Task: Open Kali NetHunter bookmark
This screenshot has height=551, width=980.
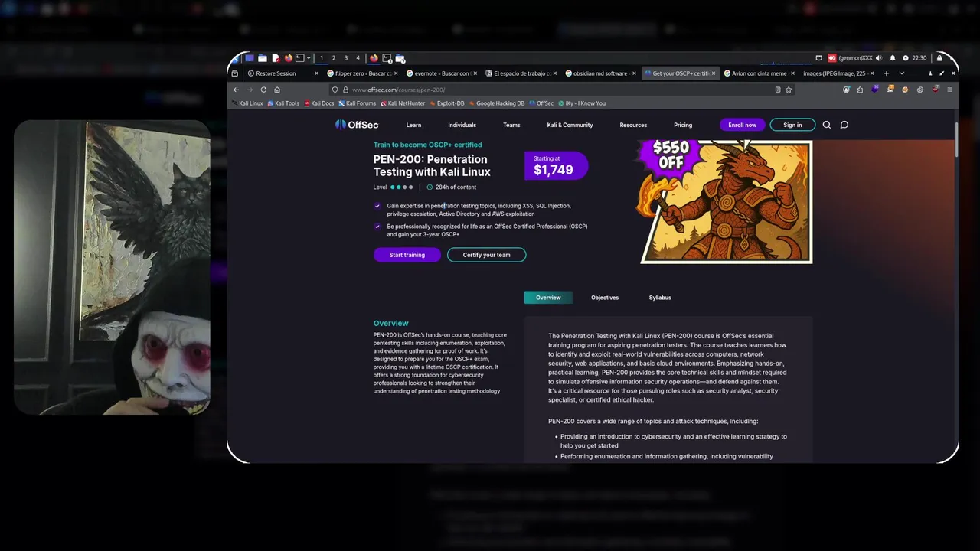Action: tap(403, 103)
